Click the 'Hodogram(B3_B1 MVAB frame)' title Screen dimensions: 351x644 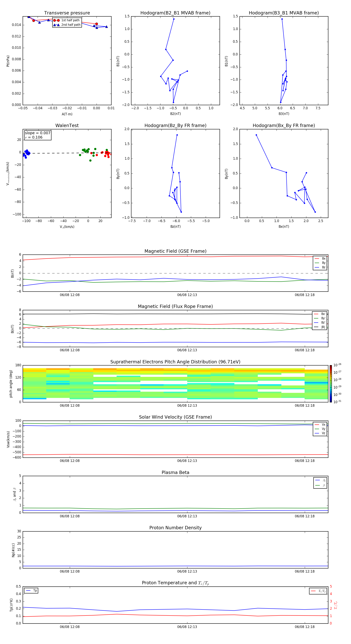coord(284,13)
